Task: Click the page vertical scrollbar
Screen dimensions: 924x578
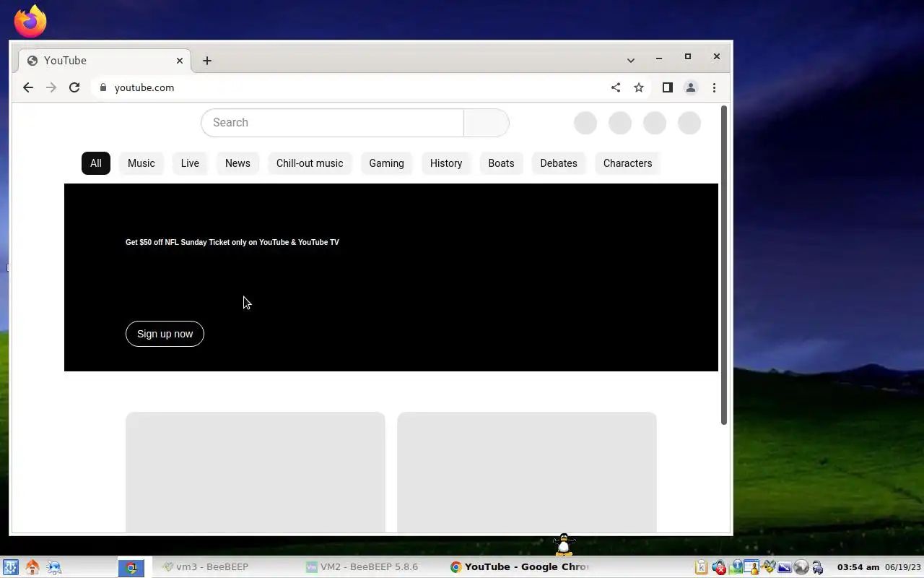Action: 723,266
